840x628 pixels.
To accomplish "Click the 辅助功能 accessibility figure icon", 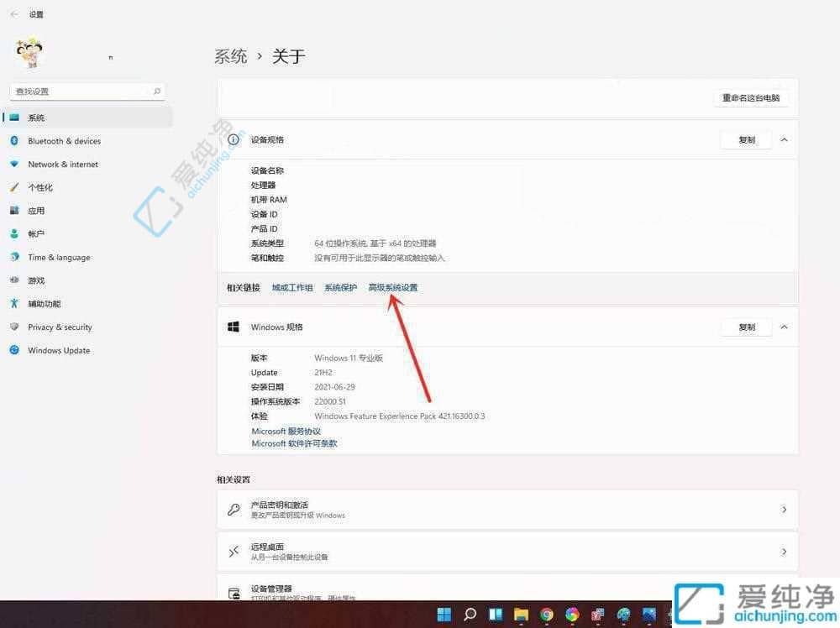I will 14,304.
